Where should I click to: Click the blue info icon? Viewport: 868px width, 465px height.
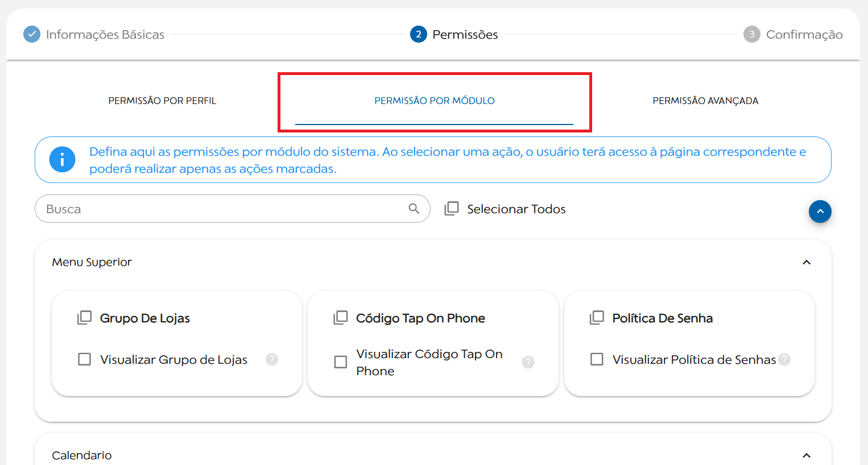[62, 160]
